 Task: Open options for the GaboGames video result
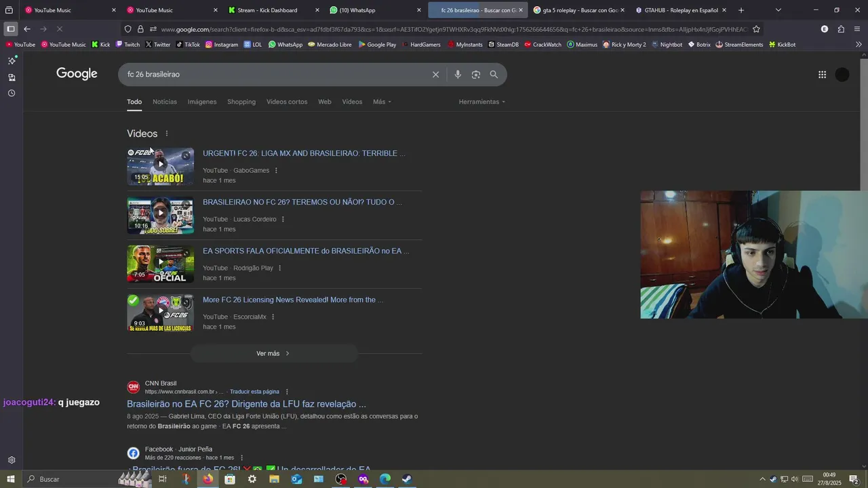coord(276,171)
